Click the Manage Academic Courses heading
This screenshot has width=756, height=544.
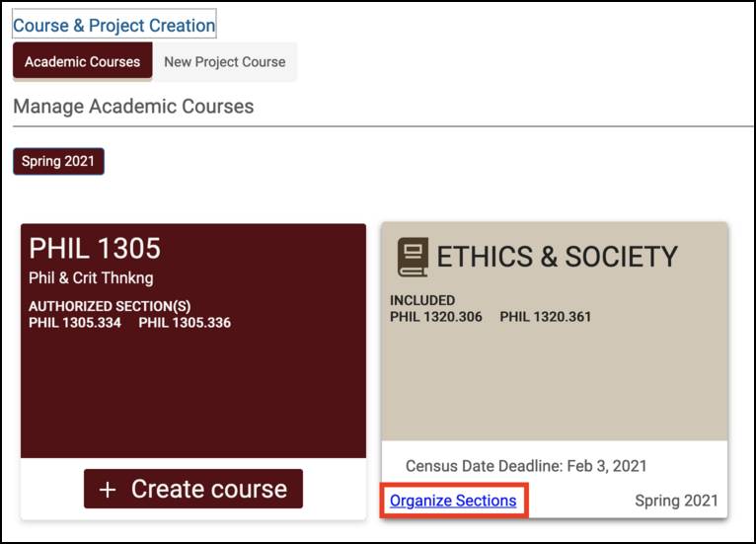point(133,107)
